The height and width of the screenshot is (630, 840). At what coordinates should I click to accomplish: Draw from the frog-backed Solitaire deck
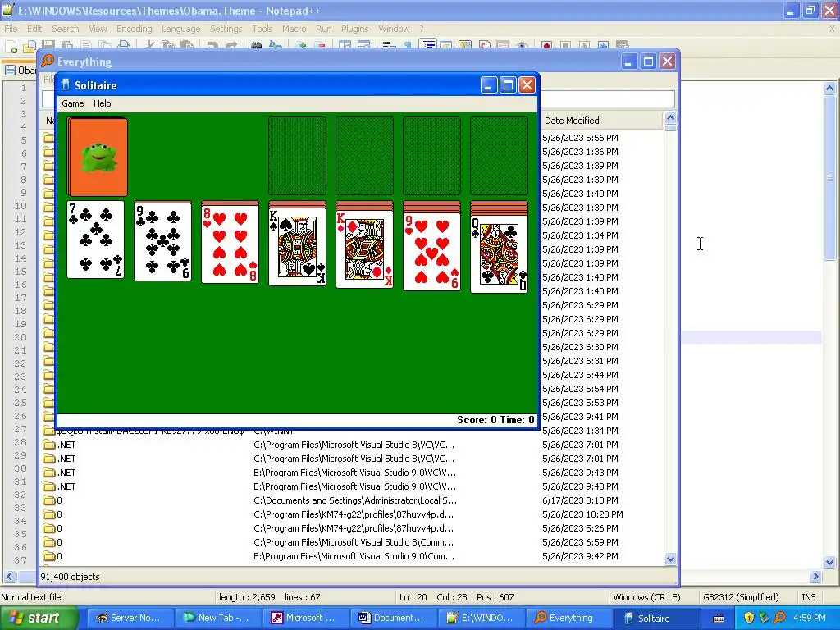pos(98,157)
